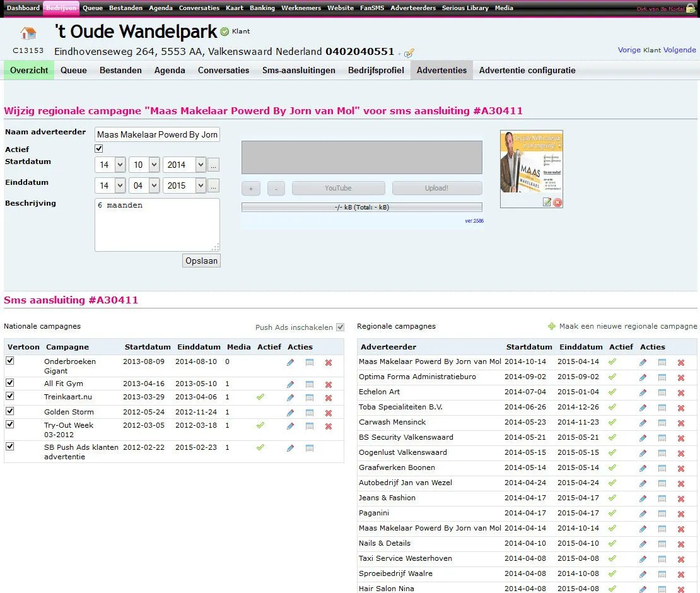Viewport: 700px width, 593px height.
Task: Delete the Try-Out Week 03-2012 campaign
Action: click(329, 426)
